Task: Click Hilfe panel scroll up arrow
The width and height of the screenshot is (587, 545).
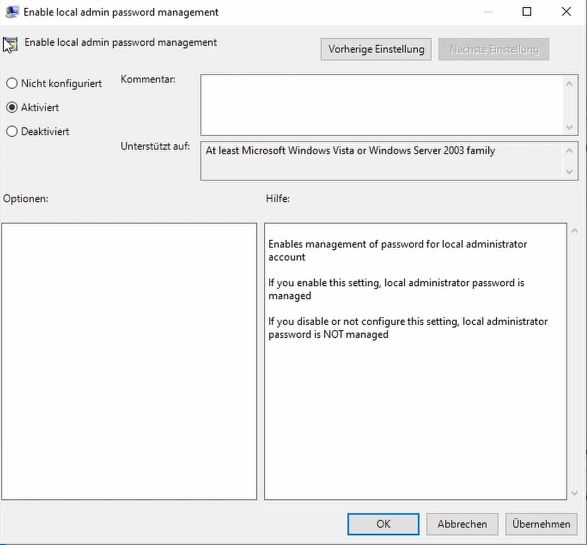Action: pos(575,231)
